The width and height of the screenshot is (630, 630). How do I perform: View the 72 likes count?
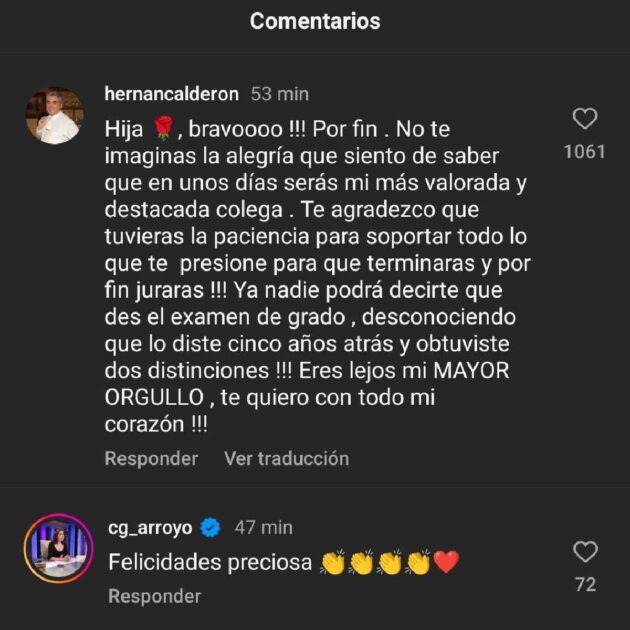[585, 584]
